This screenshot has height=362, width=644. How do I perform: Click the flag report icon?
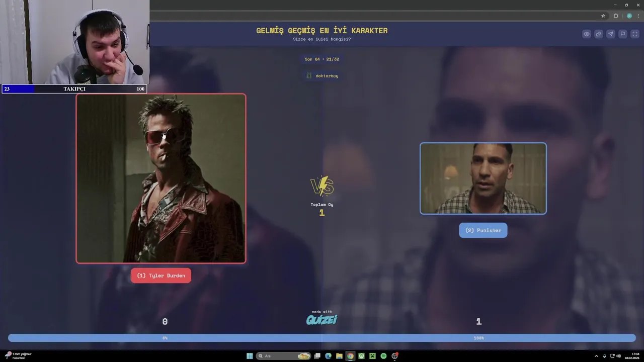pyautogui.click(x=623, y=34)
